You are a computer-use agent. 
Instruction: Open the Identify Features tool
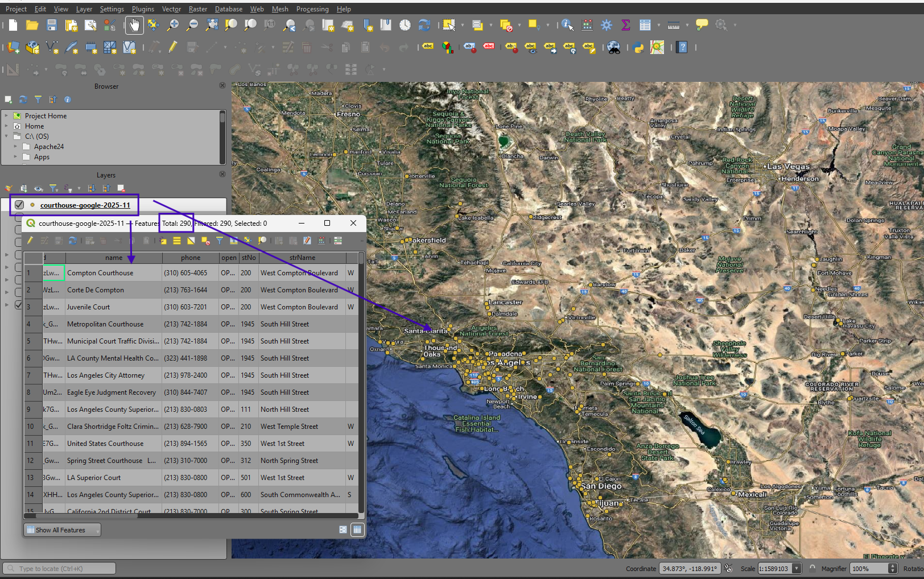tap(567, 25)
